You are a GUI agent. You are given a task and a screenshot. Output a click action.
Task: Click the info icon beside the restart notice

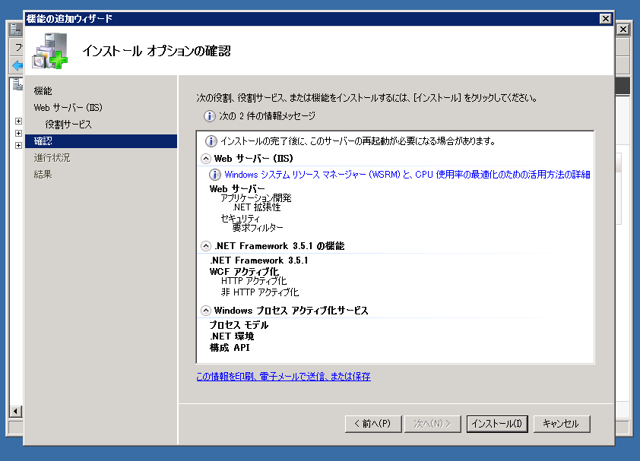point(211,141)
